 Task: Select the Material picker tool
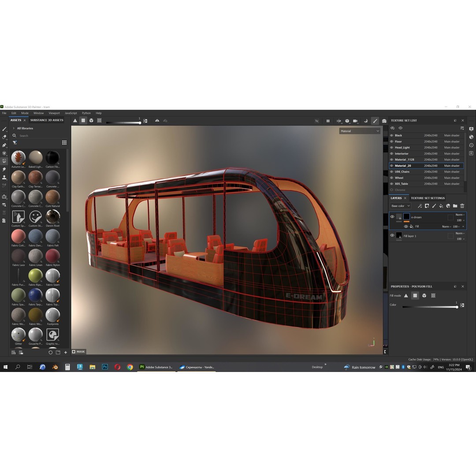[x=4, y=185]
